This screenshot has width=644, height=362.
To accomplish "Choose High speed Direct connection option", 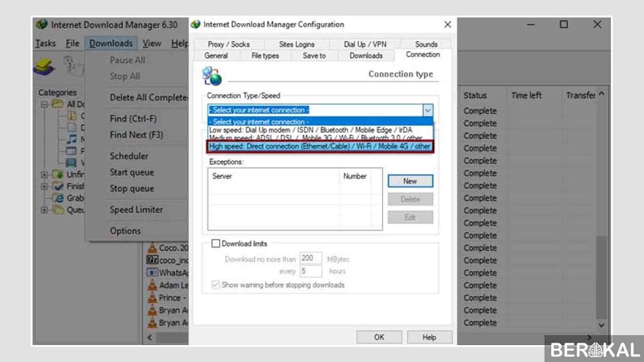I will coord(320,146).
